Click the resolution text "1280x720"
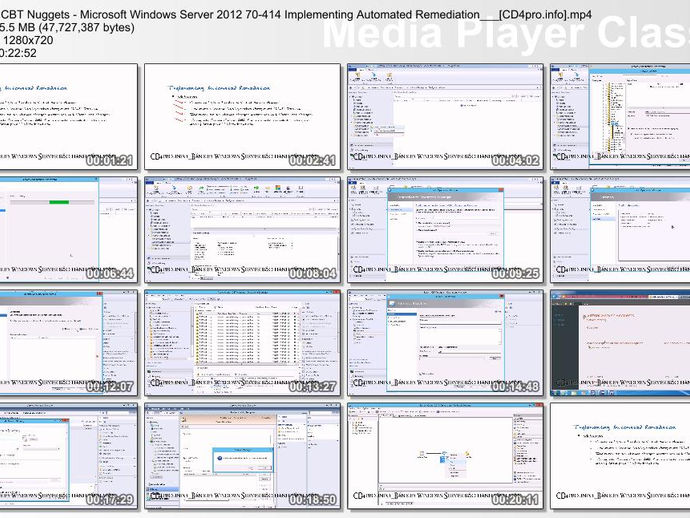This screenshot has width=690, height=518. pyautogui.click(x=28, y=40)
